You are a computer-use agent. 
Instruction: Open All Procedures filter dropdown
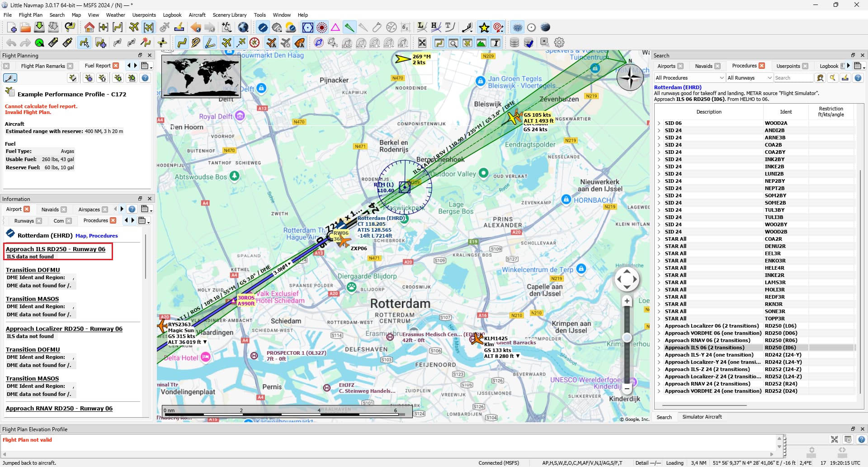689,78
